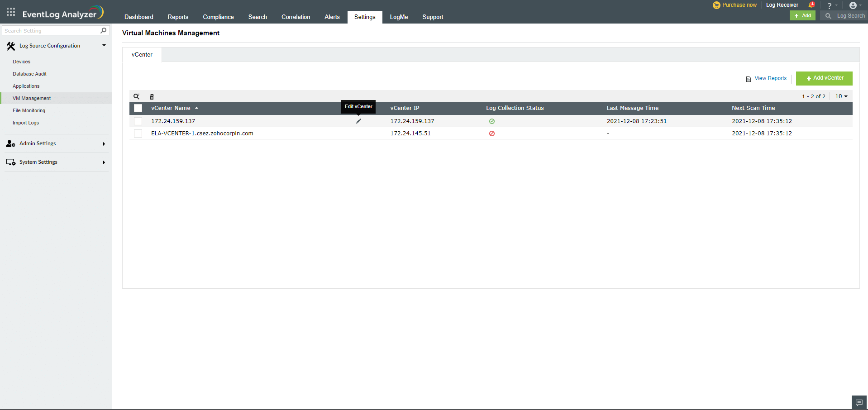Open advanced search with the magnifier icon
Image resolution: width=868 pixels, height=410 pixels.
137,96
